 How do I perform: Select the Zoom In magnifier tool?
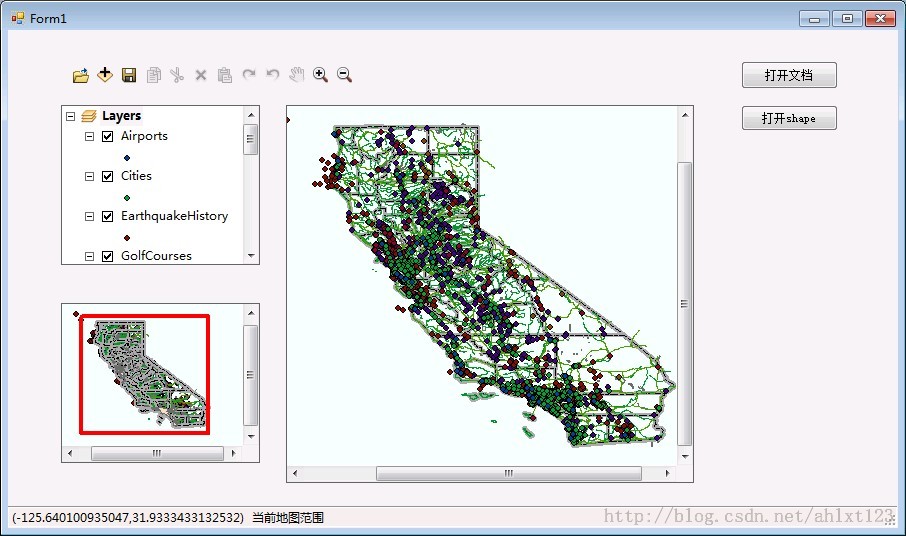tap(320, 75)
